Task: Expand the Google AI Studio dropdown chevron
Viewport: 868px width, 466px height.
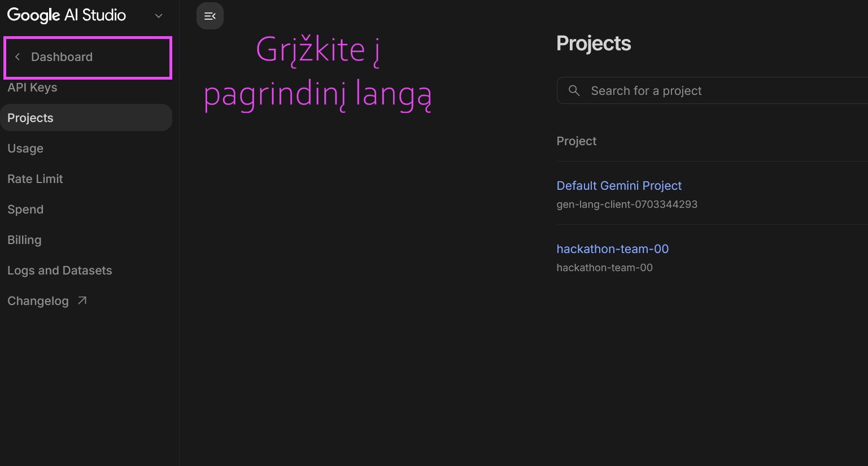Action: (159, 16)
